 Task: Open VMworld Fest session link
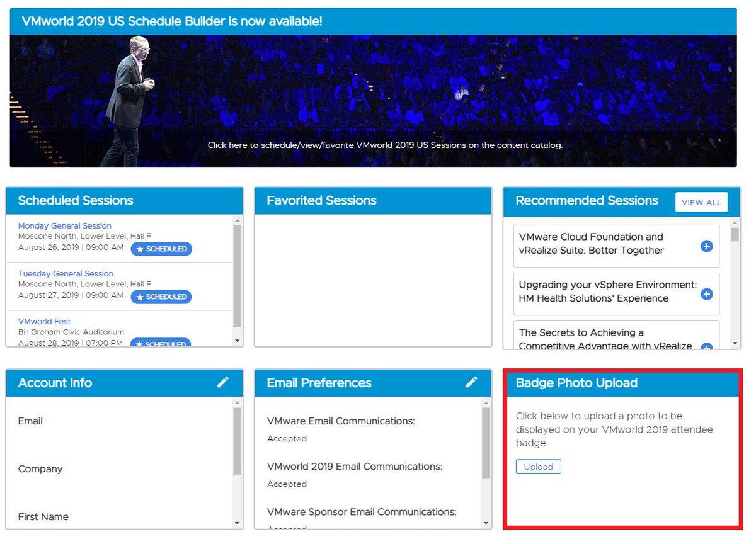pos(44,321)
